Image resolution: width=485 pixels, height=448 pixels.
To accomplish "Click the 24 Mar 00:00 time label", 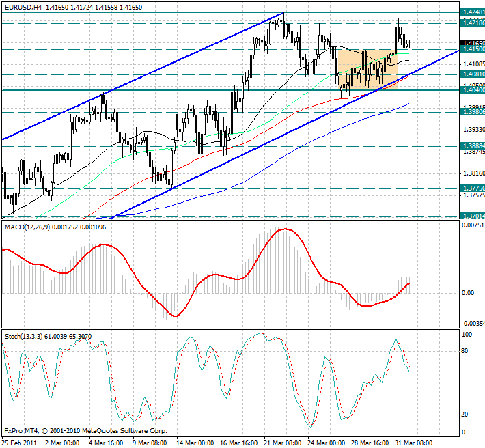I will click(327, 443).
